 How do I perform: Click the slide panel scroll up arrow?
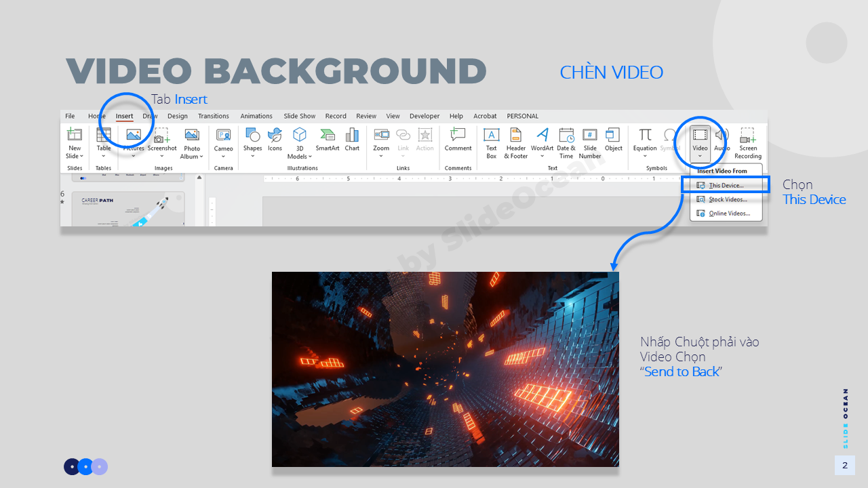[199, 178]
